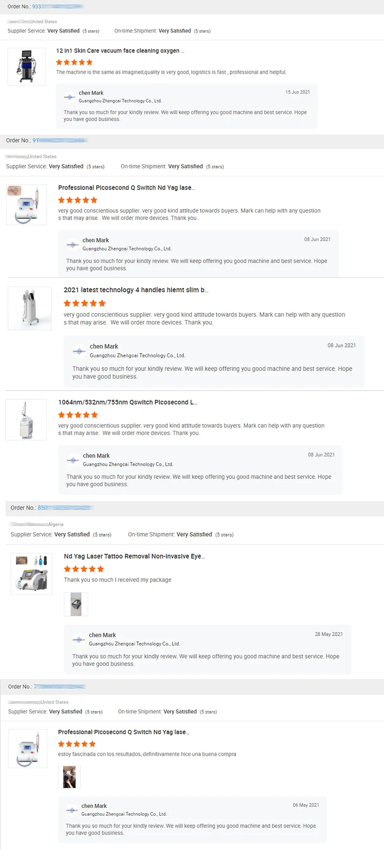Click the 2021 latest technology 4 handles title
Viewport: 384px width, 868px height.
point(136,290)
